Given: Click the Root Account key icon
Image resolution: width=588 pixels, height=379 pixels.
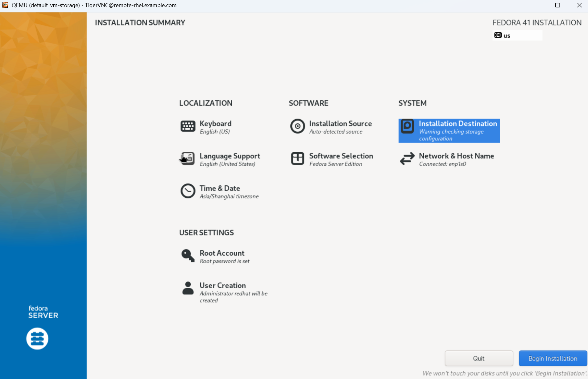Looking at the screenshot, I should tap(188, 256).
